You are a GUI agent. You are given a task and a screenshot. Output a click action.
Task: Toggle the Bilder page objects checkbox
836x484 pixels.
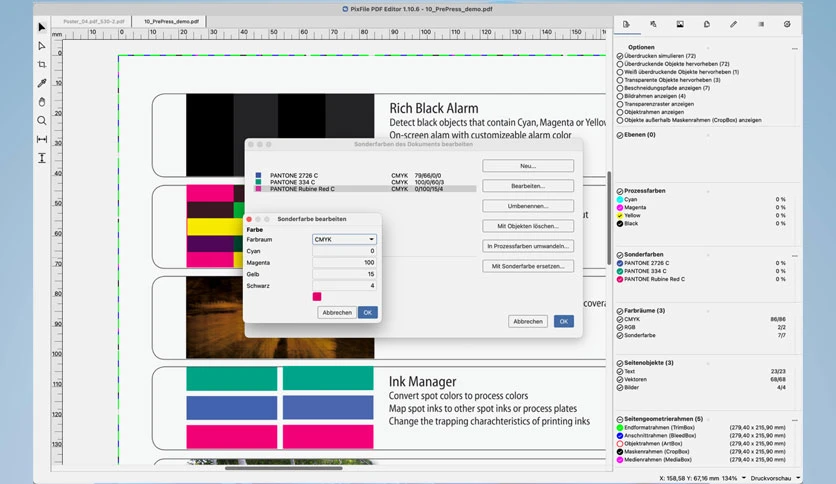620,388
